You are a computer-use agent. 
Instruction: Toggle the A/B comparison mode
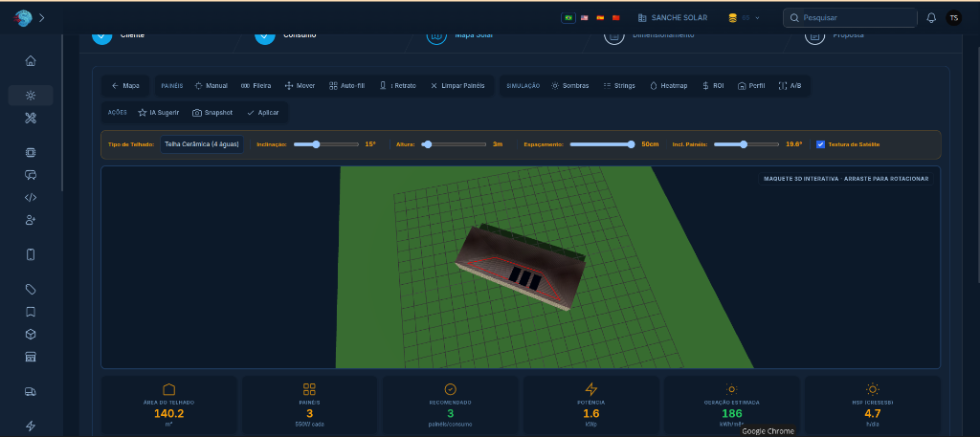pyautogui.click(x=790, y=85)
